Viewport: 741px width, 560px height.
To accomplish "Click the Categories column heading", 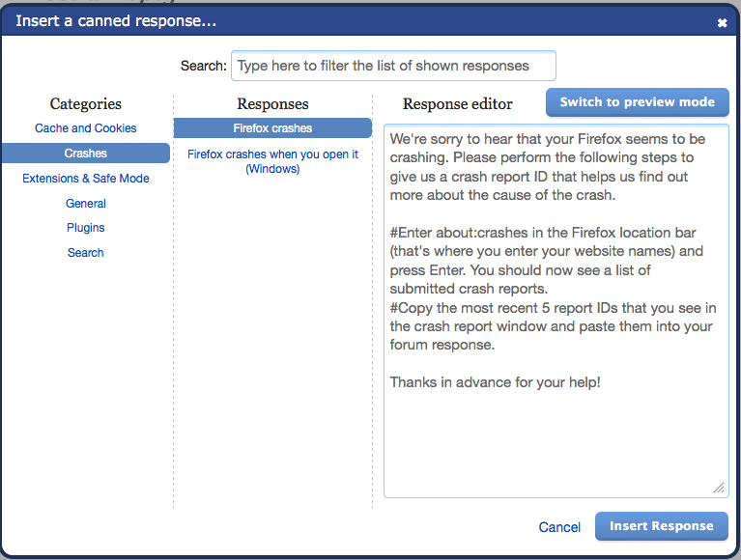I will 86,104.
